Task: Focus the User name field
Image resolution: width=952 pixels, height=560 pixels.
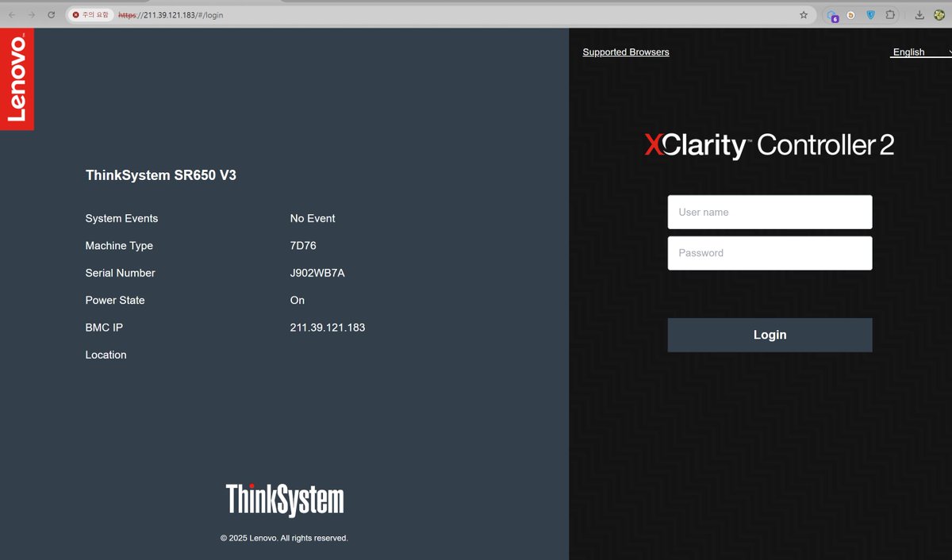Action: (x=770, y=212)
